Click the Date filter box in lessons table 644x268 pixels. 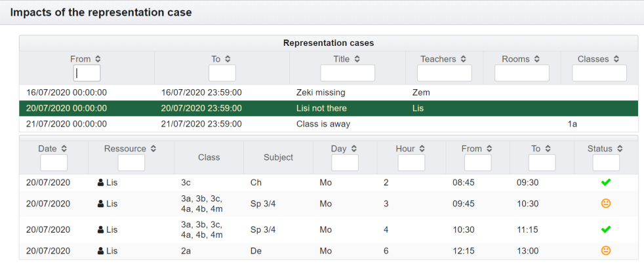[x=54, y=163]
